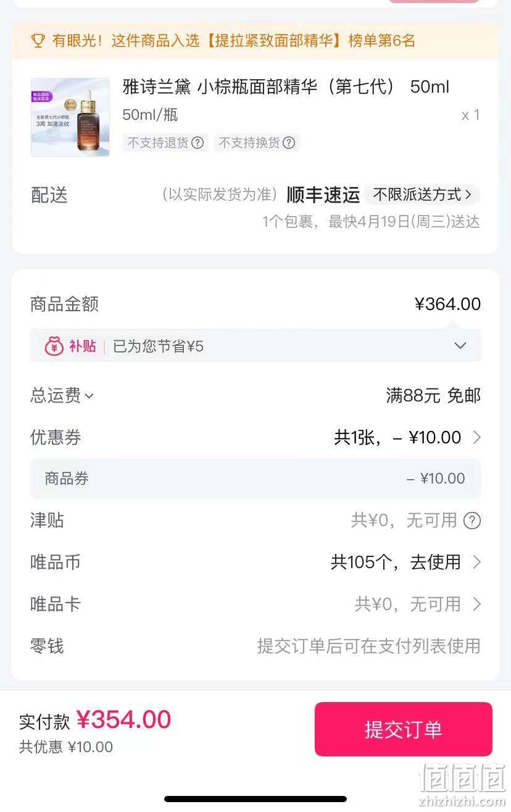511x812 pixels.
Task: Expand 总运费 shipping fee breakdown
Action: click(x=62, y=395)
